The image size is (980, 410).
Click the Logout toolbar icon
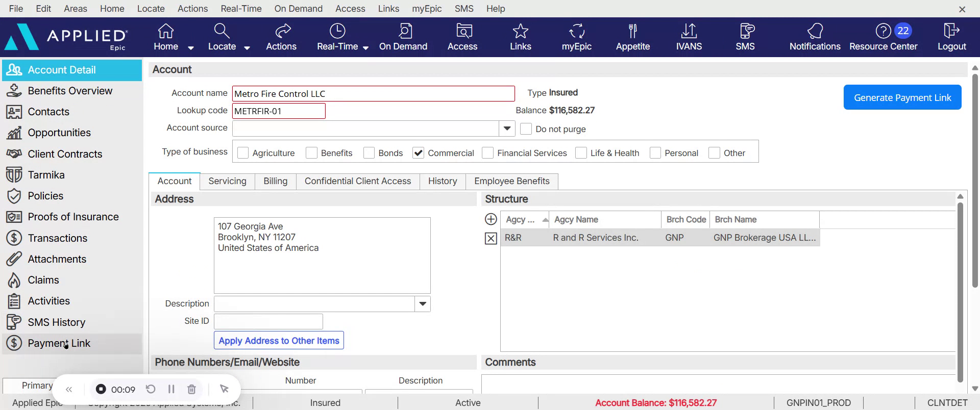click(952, 37)
